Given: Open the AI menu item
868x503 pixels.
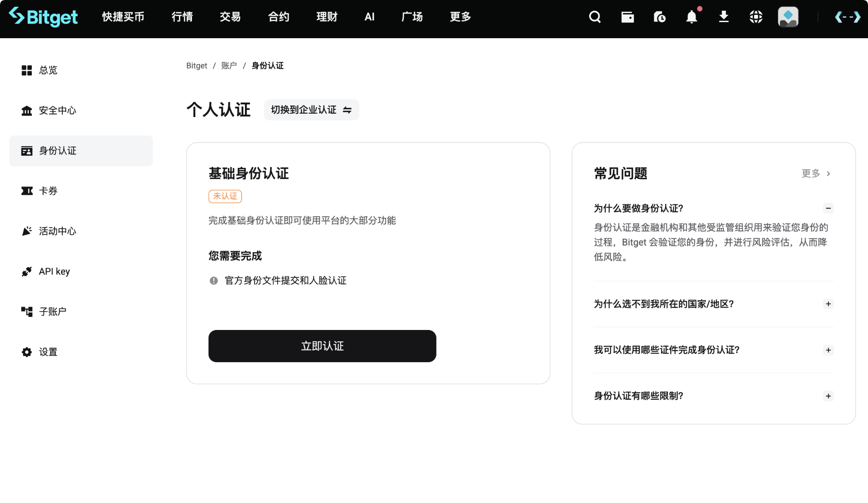Looking at the screenshot, I should tap(370, 17).
